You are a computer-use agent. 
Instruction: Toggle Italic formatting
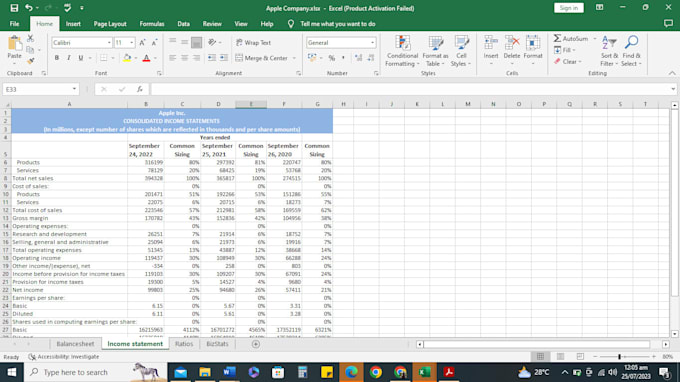[69, 58]
